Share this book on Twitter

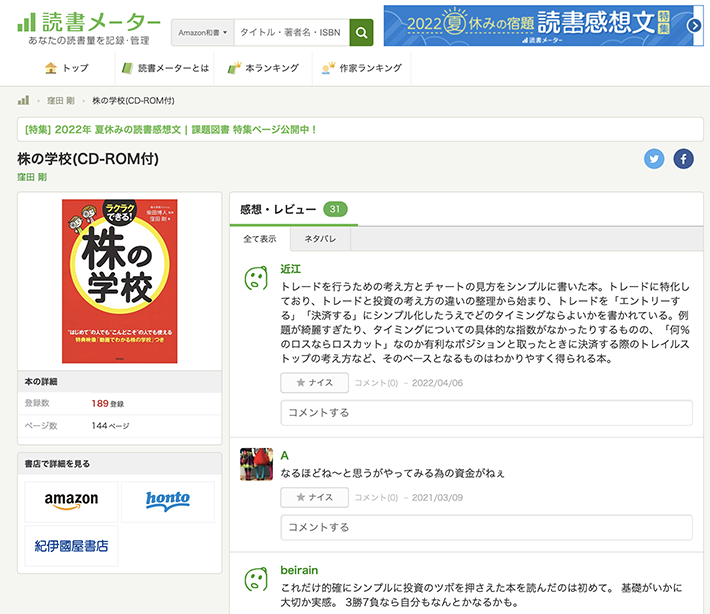[x=654, y=159]
